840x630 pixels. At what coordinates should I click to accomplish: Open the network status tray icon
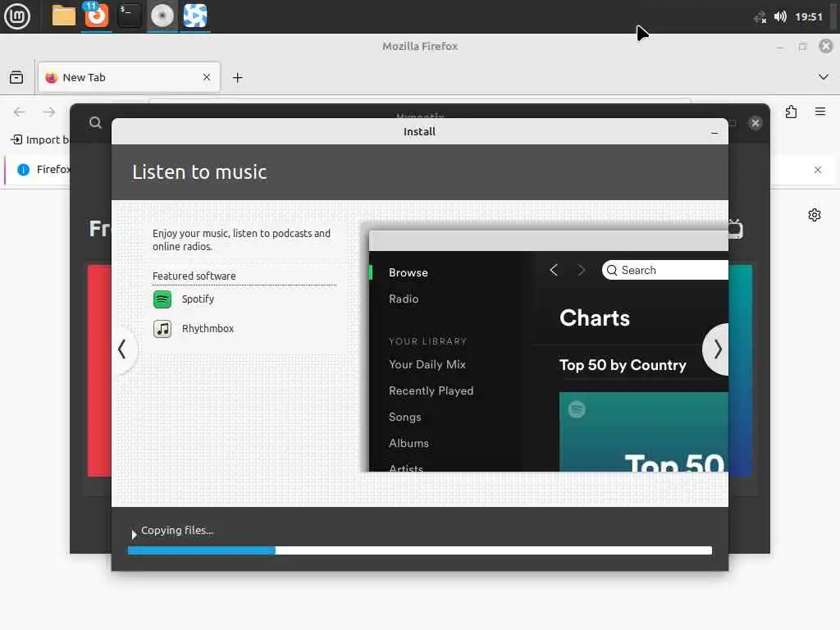(x=760, y=17)
